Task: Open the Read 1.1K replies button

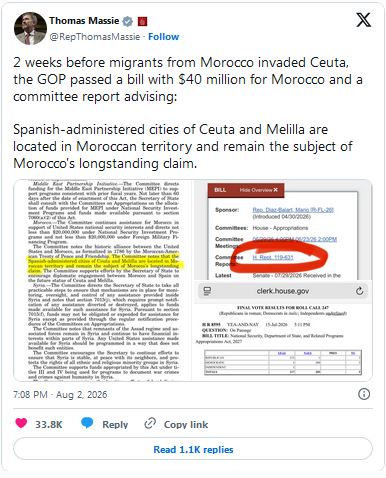Action: click(193, 449)
